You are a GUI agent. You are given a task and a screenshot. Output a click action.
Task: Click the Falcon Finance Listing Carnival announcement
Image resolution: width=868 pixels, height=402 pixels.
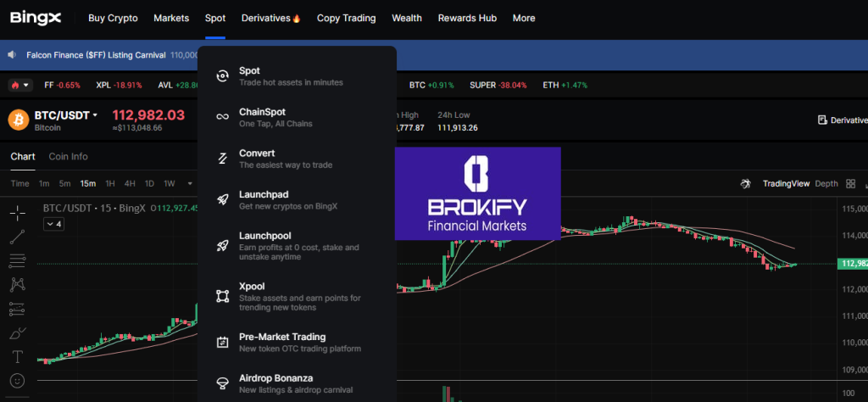(95, 55)
